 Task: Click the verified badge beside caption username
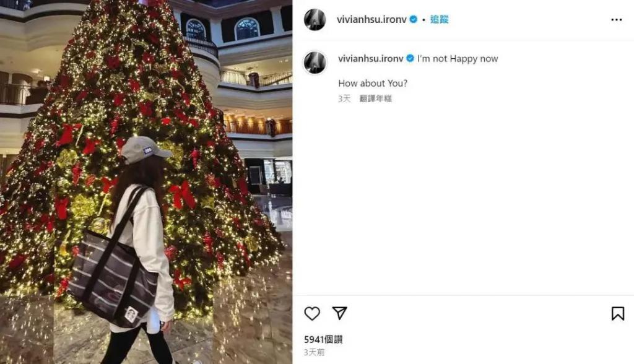(410, 59)
